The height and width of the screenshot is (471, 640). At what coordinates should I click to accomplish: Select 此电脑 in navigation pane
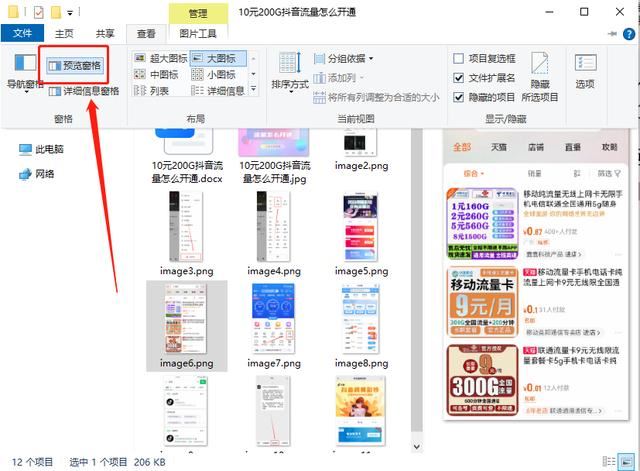pos(48,149)
